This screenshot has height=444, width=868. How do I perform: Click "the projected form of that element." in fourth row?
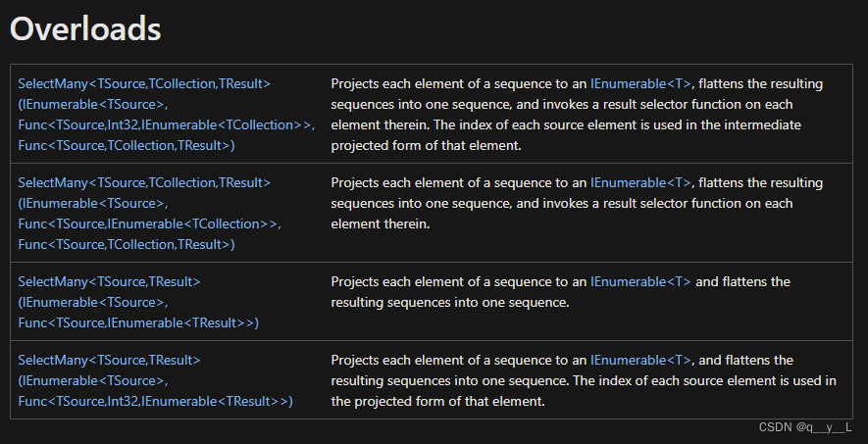437,402
